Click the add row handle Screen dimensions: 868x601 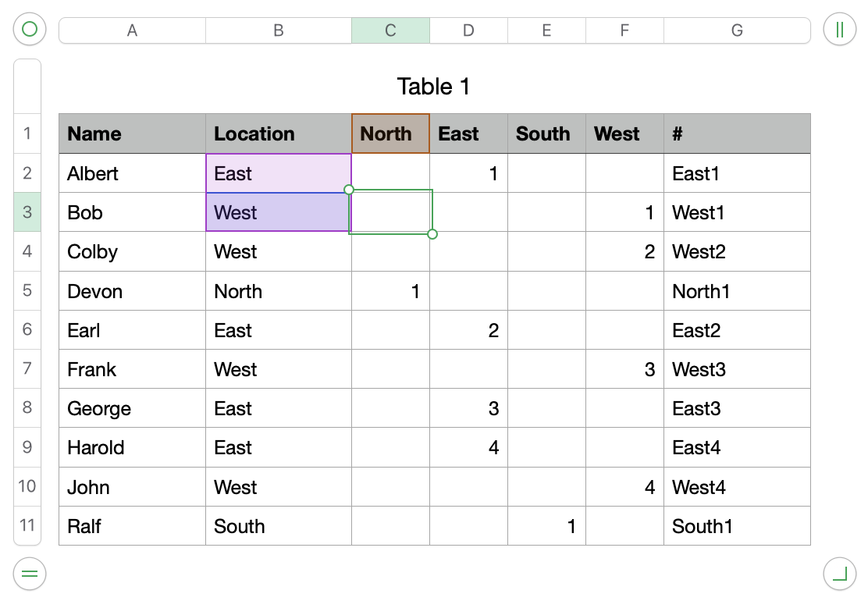point(30,574)
